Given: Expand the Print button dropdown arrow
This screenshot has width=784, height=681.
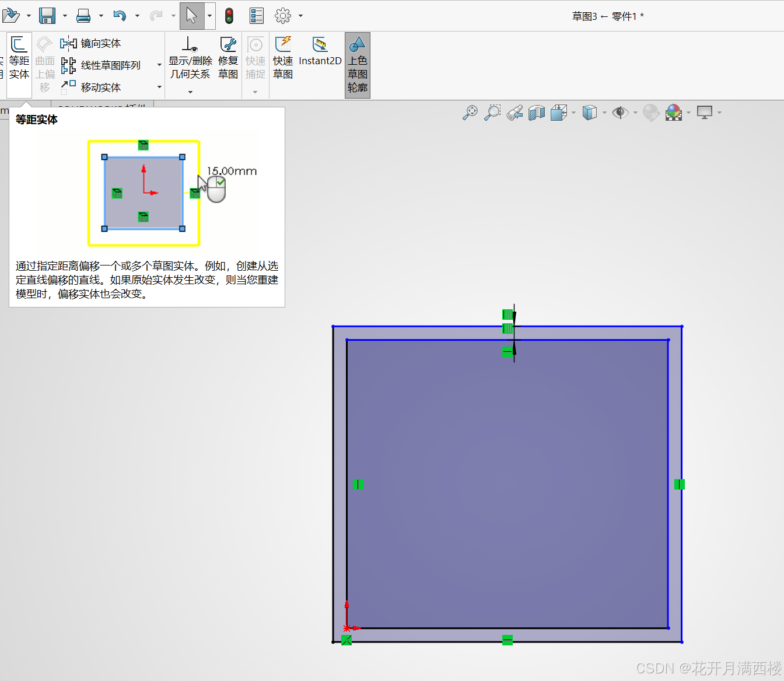Looking at the screenshot, I should click(x=101, y=16).
